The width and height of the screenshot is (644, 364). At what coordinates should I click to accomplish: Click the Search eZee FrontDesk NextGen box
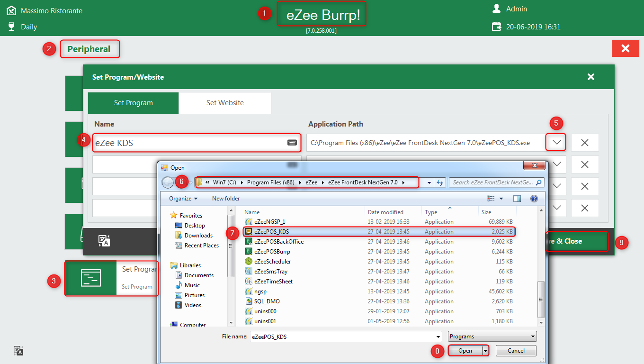[497, 182]
